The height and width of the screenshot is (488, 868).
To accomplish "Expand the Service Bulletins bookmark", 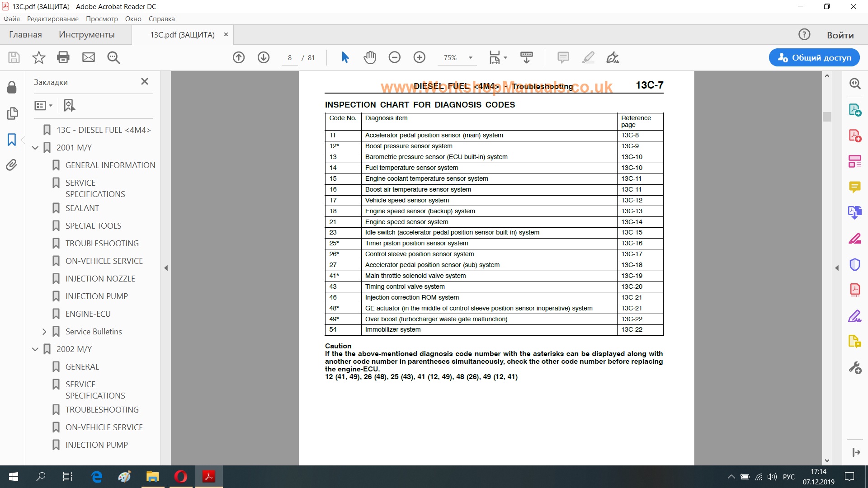I will click(x=44, y=332).
